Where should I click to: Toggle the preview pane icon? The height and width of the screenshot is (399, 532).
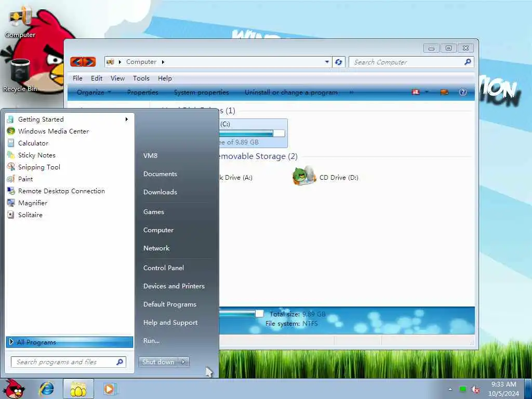tap(444, 92)
